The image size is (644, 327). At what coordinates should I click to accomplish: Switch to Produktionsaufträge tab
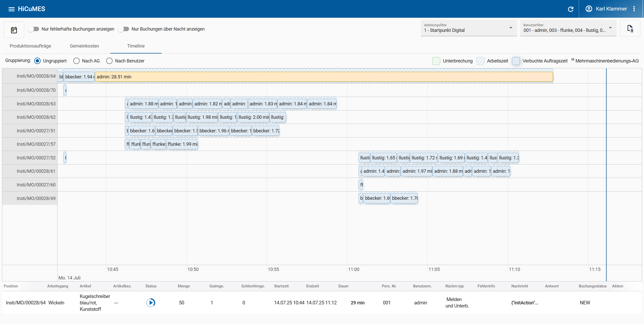click(30, 46)
